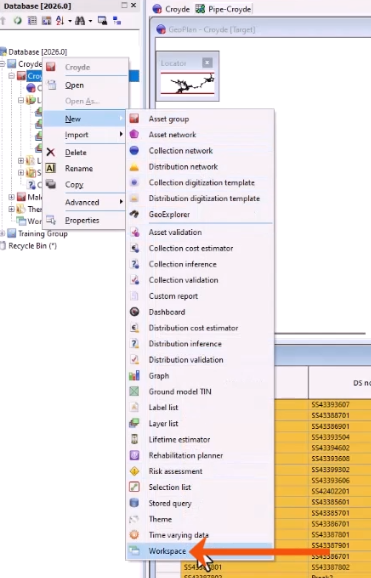The image size is (371, 578).
Task: Switch to the Pipe-Croyde tab
Action: click(x=223, y=9)
